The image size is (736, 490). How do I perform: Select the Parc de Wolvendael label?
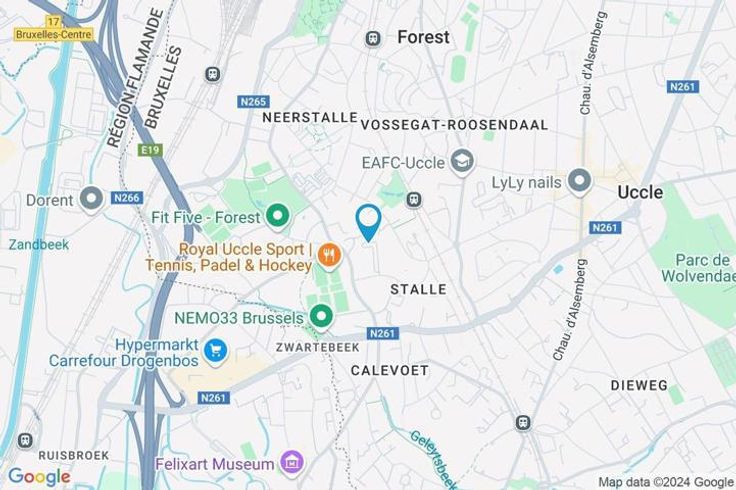coord(698,268)
